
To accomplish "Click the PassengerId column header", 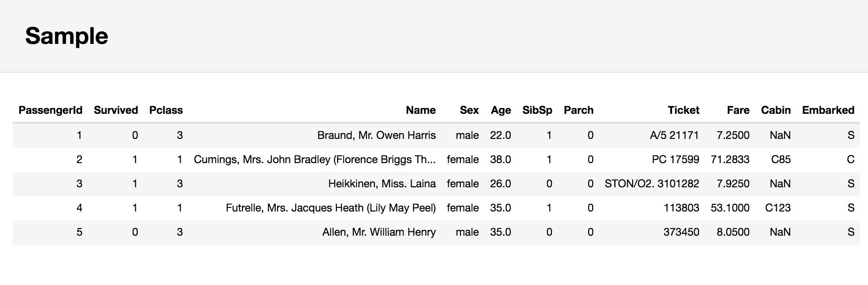I will [x=50, y=110].
